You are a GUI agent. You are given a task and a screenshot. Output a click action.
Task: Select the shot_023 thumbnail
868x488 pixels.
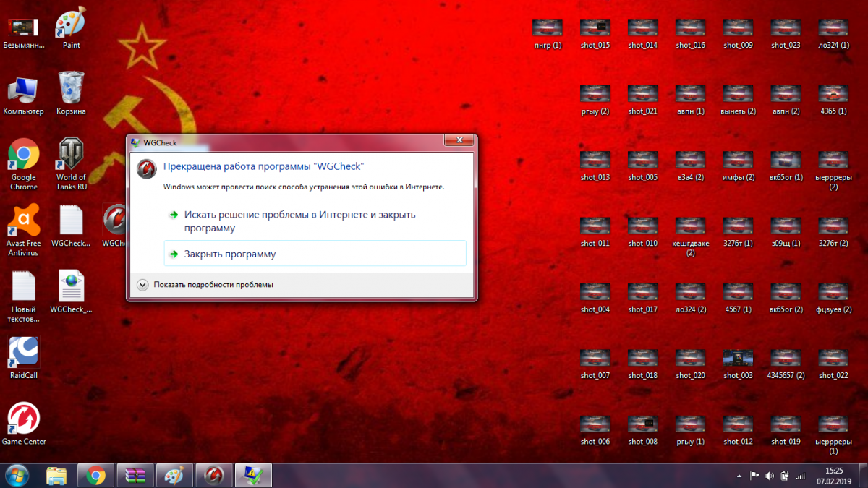(x=786, y=34)
